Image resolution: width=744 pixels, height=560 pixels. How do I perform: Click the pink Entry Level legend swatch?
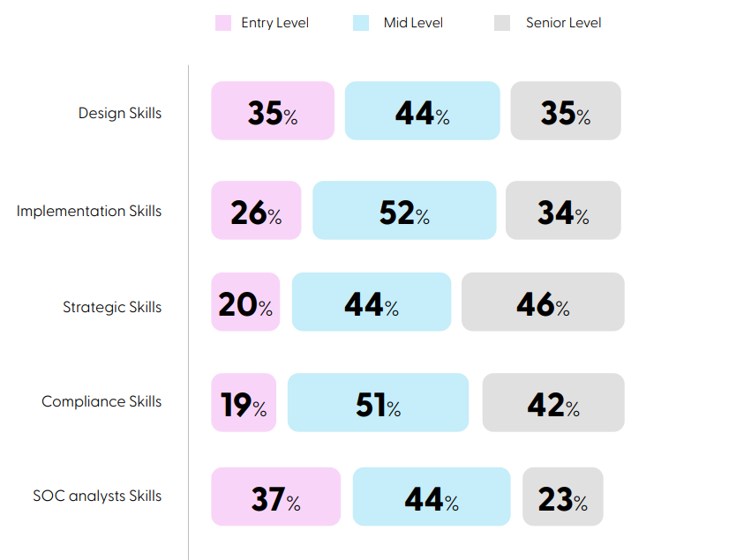coord(223,23)
